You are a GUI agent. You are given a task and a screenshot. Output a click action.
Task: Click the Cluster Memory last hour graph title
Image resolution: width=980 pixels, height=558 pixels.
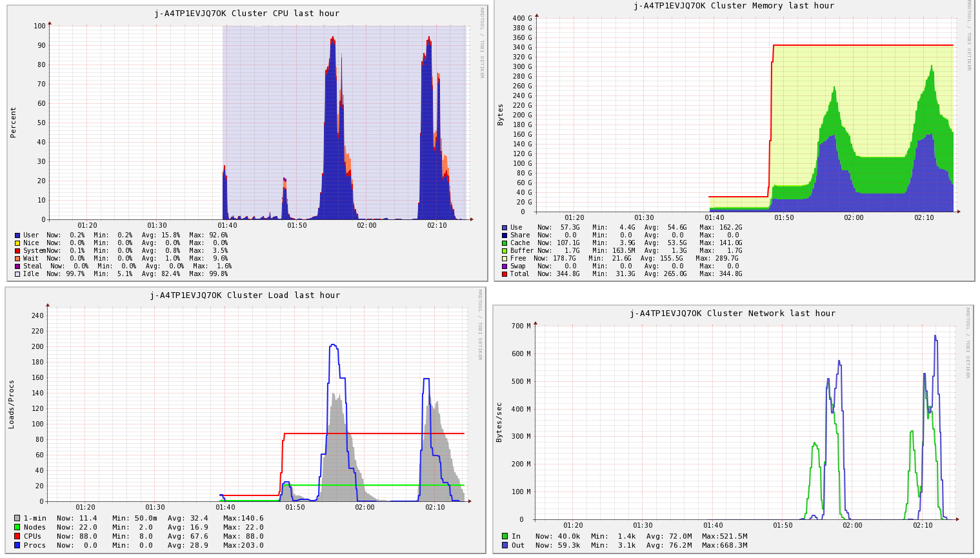[734, 6]
